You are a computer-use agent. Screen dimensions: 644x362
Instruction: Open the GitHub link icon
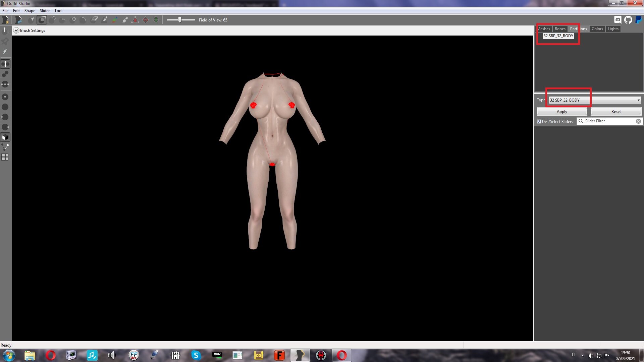[628, 20]
